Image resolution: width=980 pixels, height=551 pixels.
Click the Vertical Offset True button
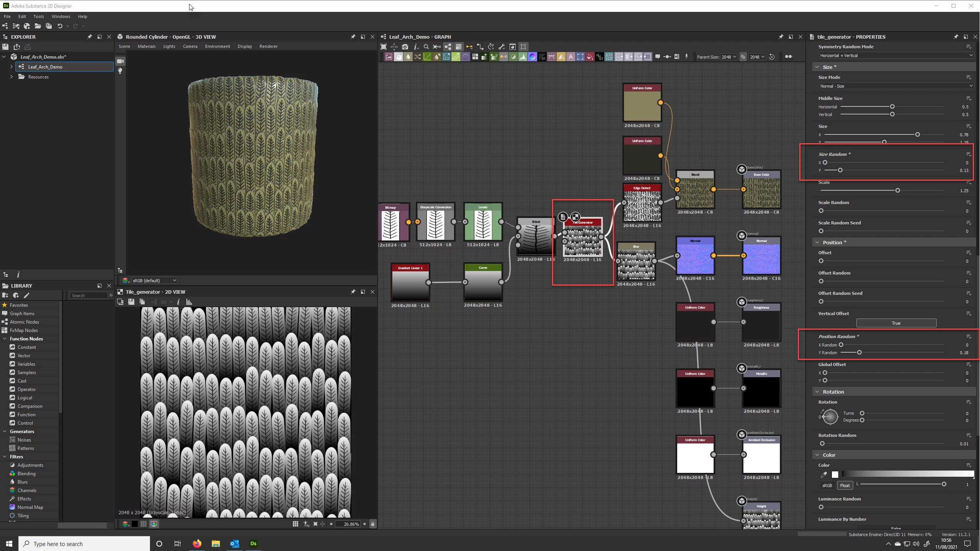pyautogui.click(x=896, y=323)
